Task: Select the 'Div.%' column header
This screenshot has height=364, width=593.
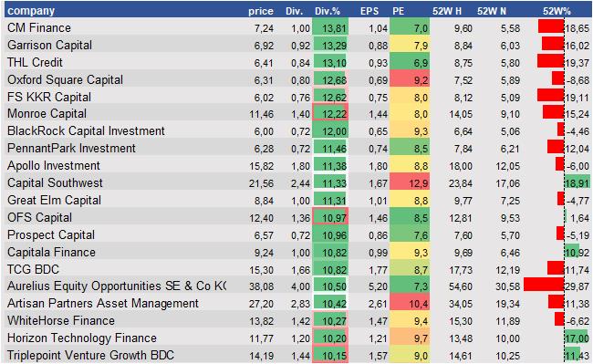Action: (328, 11)
